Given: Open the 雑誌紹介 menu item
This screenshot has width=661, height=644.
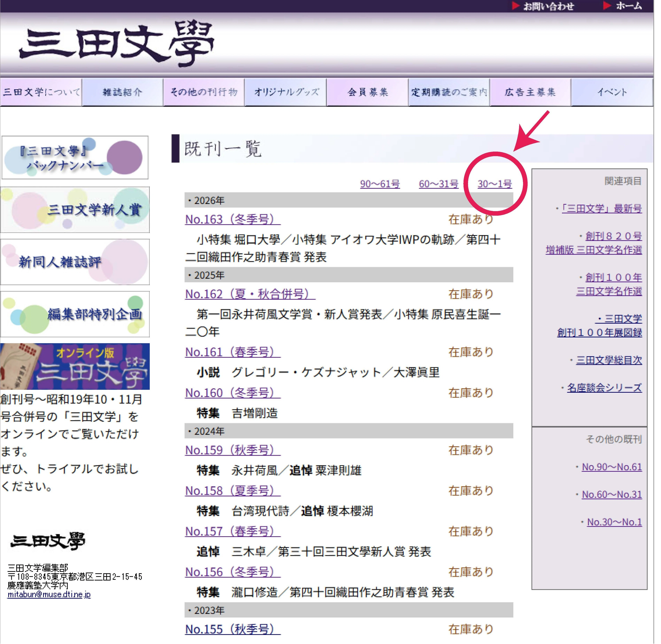Looking at the screenshot, I should (123, 92).
